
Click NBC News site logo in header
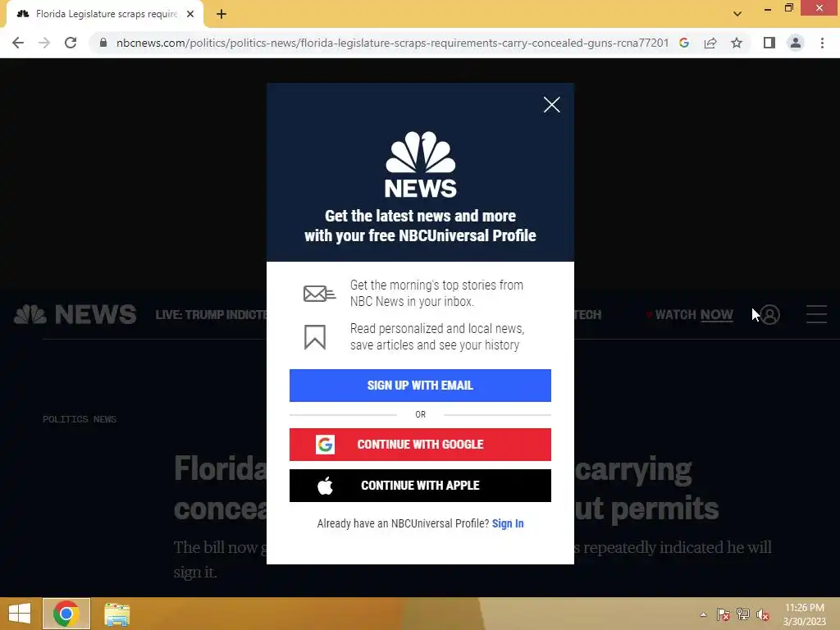point(75,314)
